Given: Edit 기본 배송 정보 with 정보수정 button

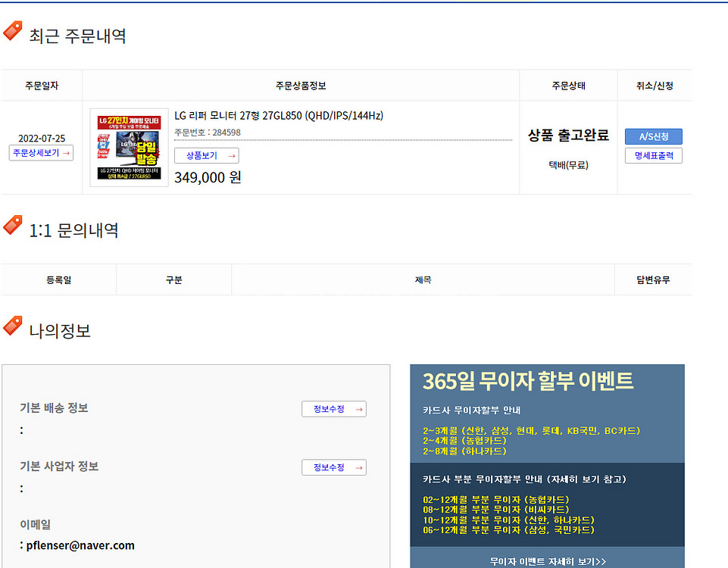Looking at the screenshot, I should (x=334, y=409).
